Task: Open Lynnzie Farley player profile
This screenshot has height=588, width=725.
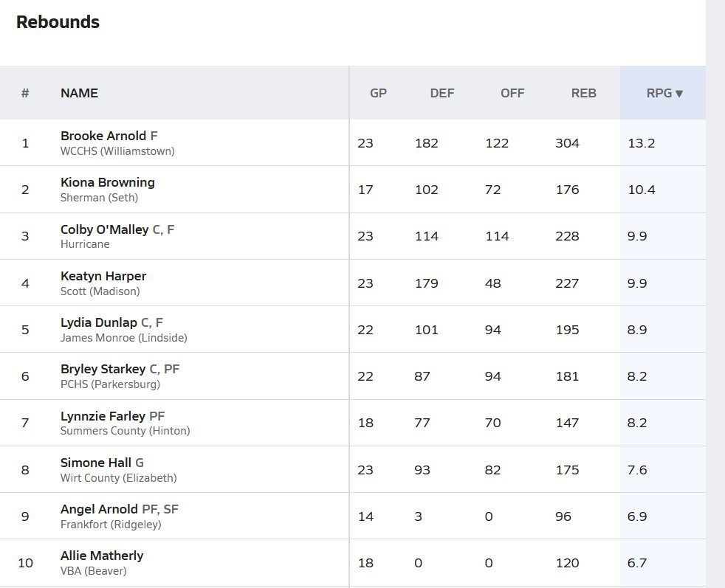Action: tap(103, 416)
